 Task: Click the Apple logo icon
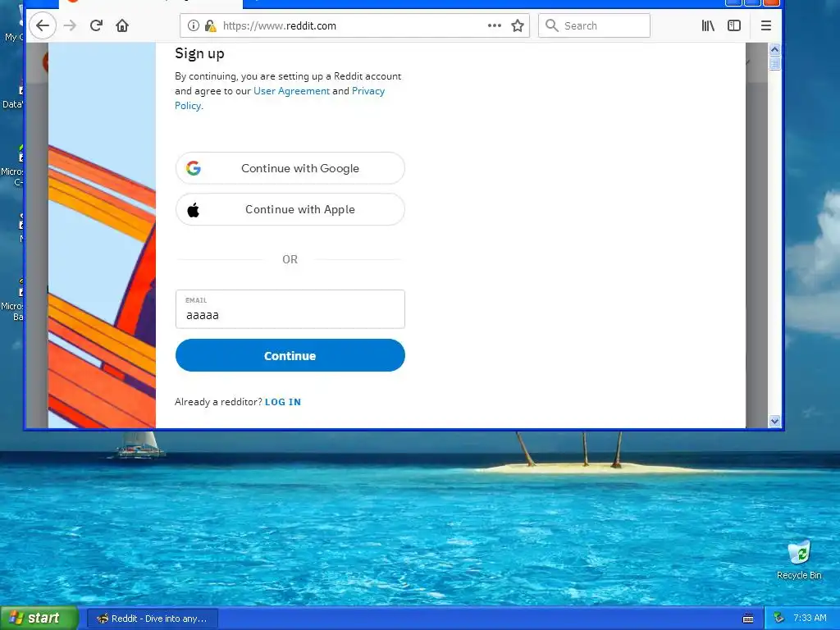[194, 209]
